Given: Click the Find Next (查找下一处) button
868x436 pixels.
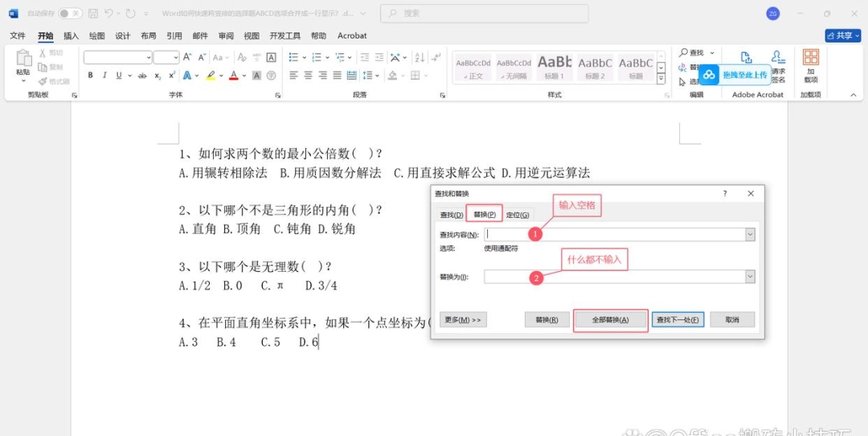Looking at the screenshot, I should (678, 319).
